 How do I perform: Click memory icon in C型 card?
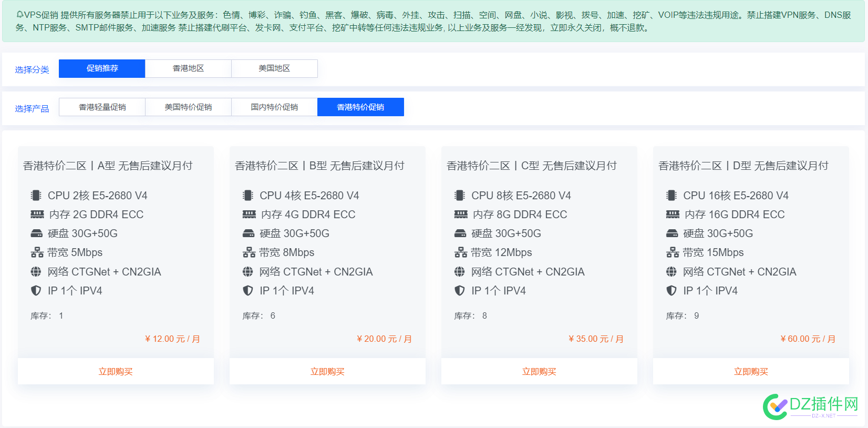pyautogui.click(x=460, y=215)
